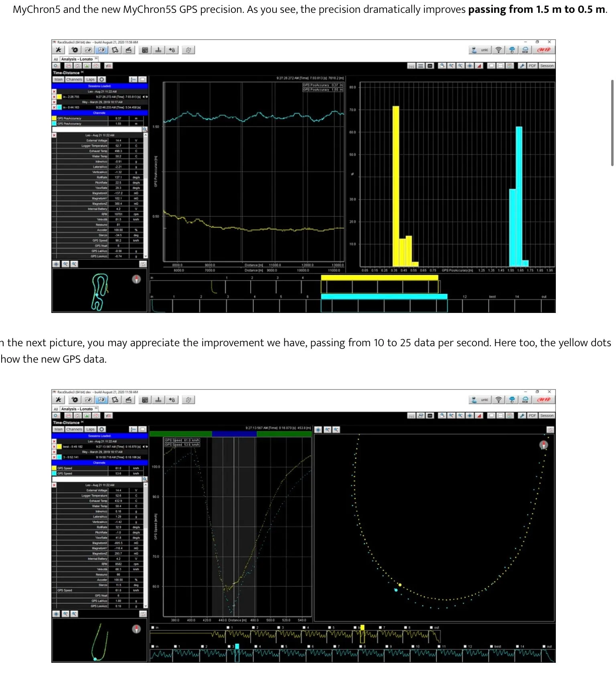Click data download icon in PosAccuracy screenshot

(x=158, y=50)
